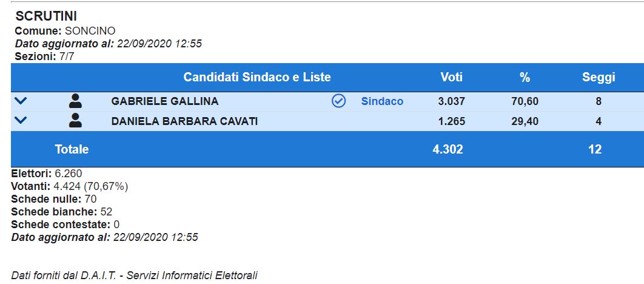Viewport: 644px width, 284px height.
Task: Click the Candidati Sindaco e Liste header
Action: point(257,77)
